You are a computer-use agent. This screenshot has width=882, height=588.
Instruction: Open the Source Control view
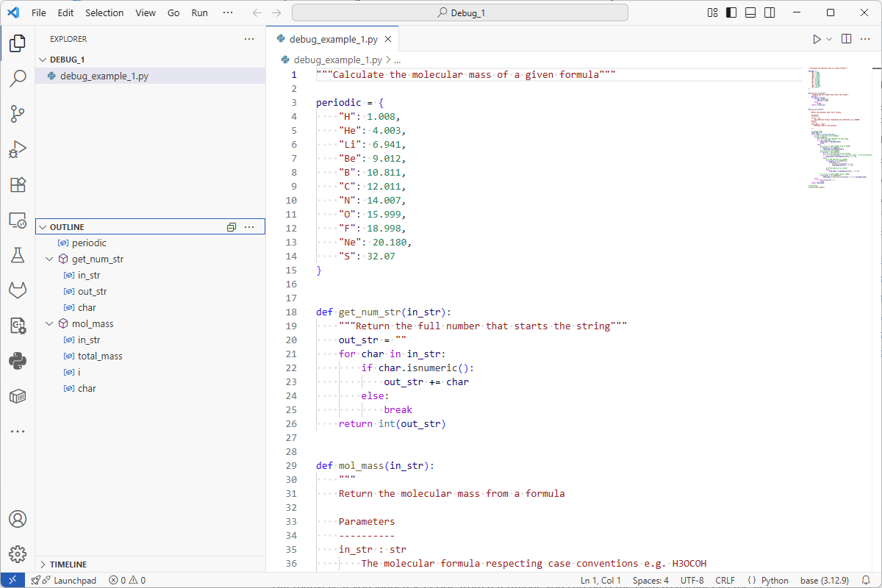coord(18,114)
